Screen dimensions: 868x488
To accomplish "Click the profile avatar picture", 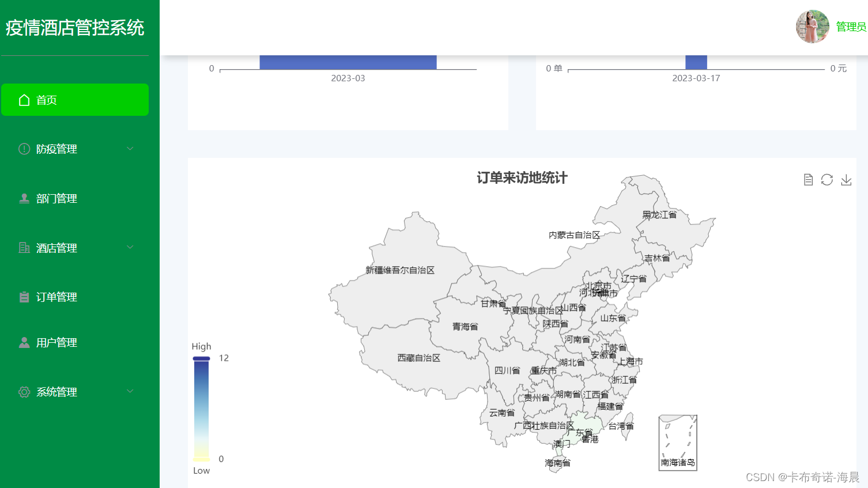I will (812, 27).
